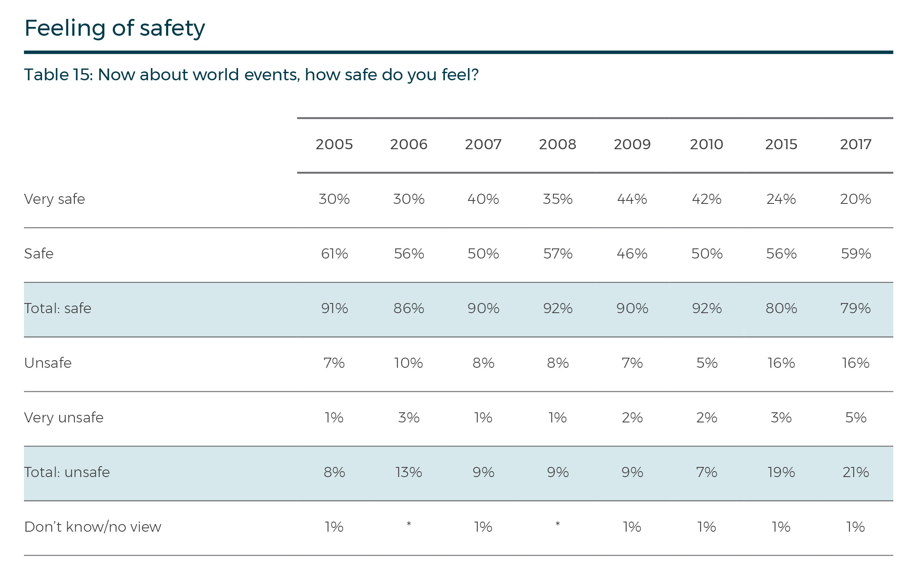
Task: Click the 2015 column header
Action: point(781,145)
